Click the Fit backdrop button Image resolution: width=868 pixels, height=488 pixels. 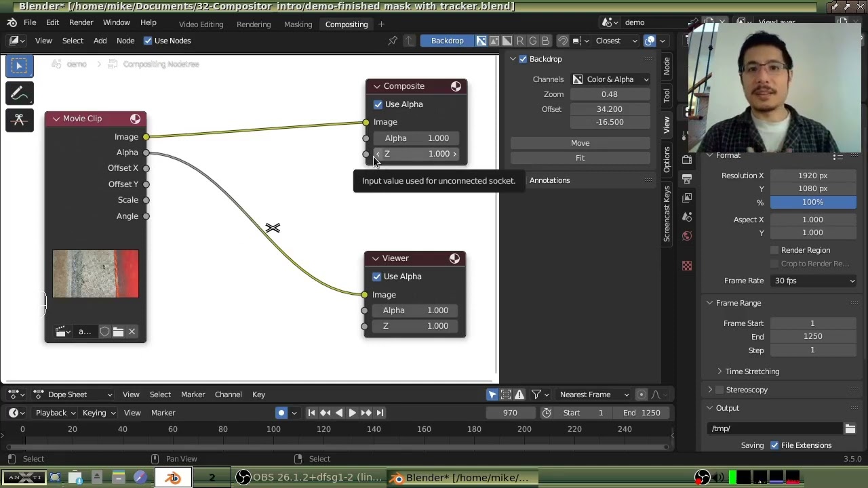click(580, 158)
